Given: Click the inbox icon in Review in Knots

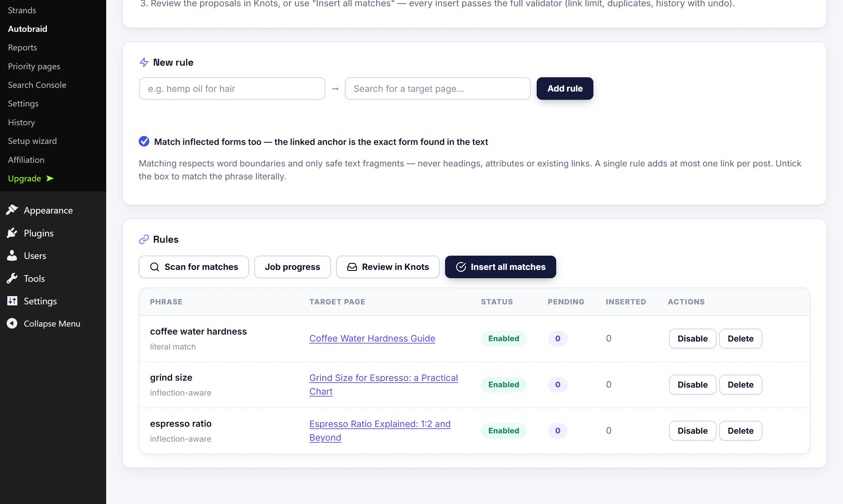Looking at the screenshot, I should 352,267.
